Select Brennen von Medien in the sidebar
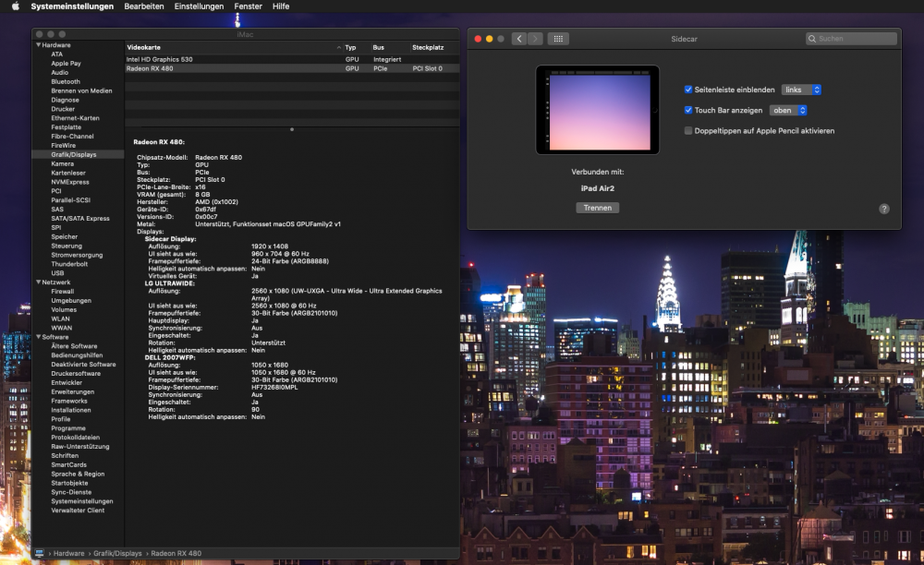Image resolution: width=924 pixels, height=565 pixels. [x=81, y=90]
